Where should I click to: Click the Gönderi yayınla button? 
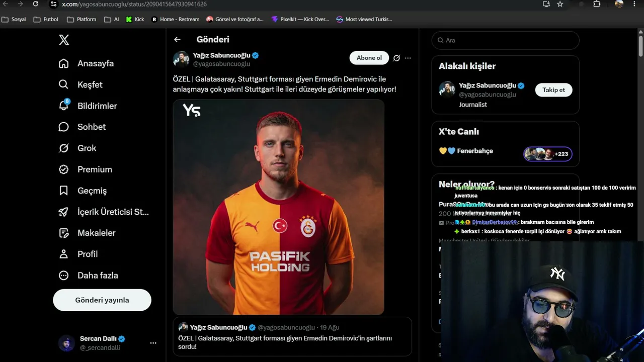point(102,300)
